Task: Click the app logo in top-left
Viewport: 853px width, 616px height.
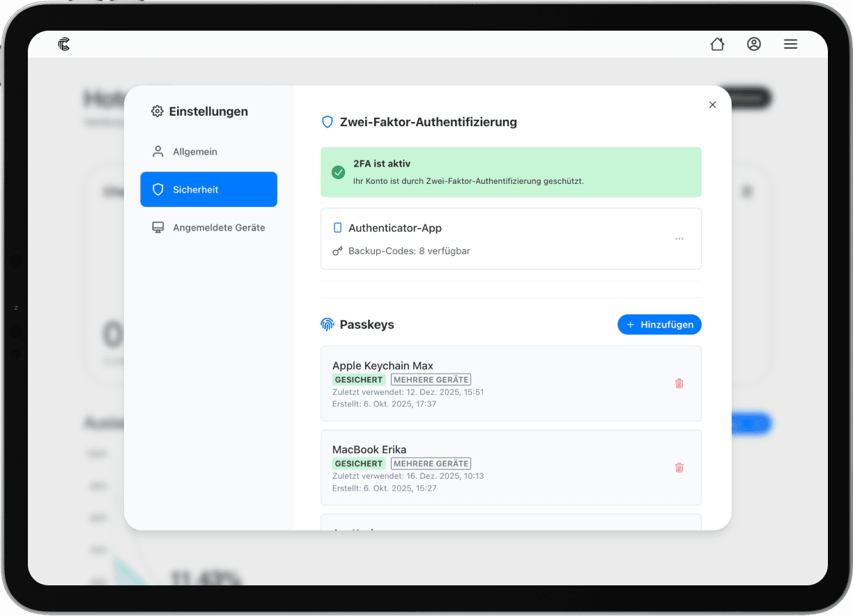Action: 64,45
